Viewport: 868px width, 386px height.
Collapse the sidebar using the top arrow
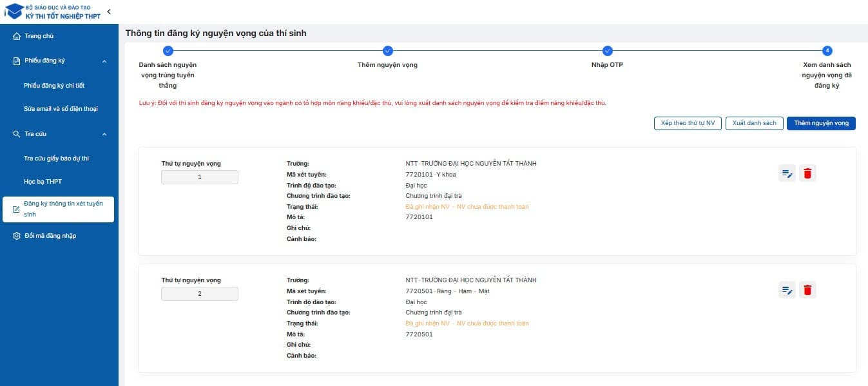(x=109, y=12)
